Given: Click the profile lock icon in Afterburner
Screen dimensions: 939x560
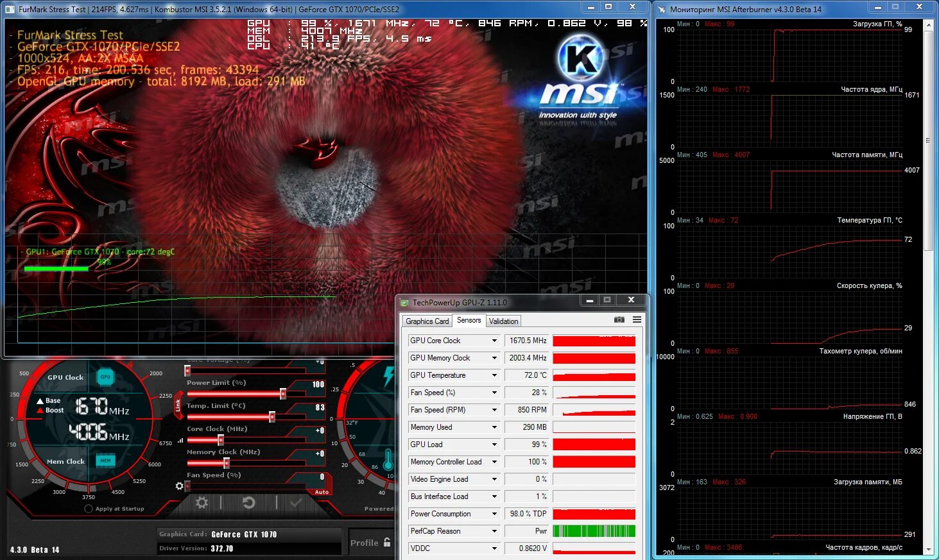Looking at the screenshot, I should click(x=387, y=542).
